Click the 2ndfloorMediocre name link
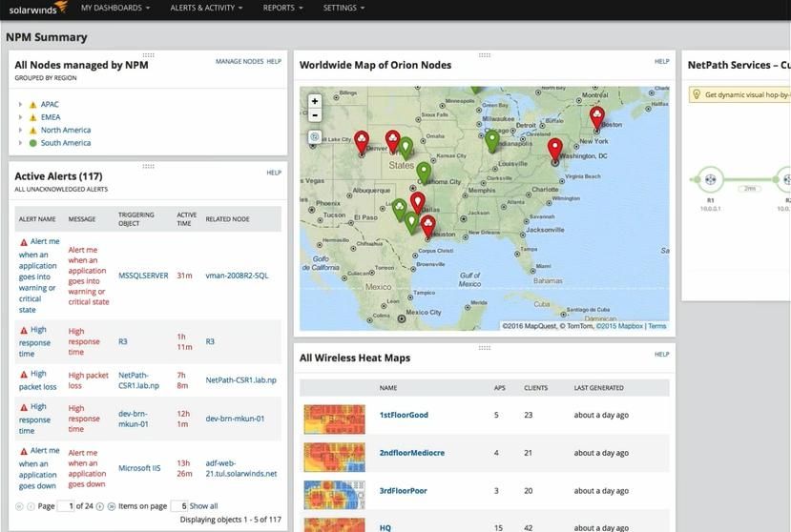Viewport: 791px width, 532px height. pyautogui.click(x=411, y=453)
